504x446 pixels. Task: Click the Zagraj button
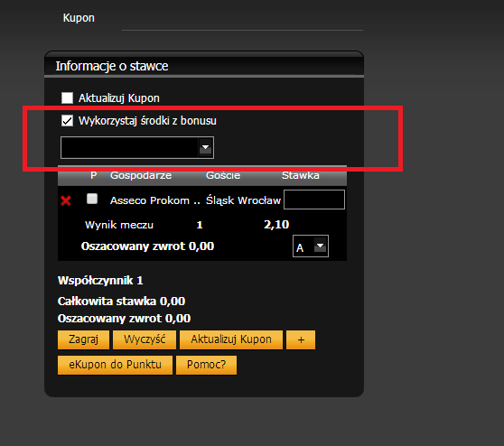tap(84, 339)
